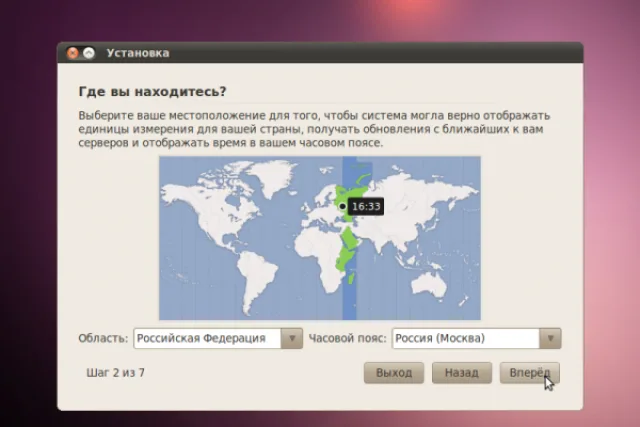Minimize the Установка installer window
Viewport: 640px width, 427px height.
89,53
